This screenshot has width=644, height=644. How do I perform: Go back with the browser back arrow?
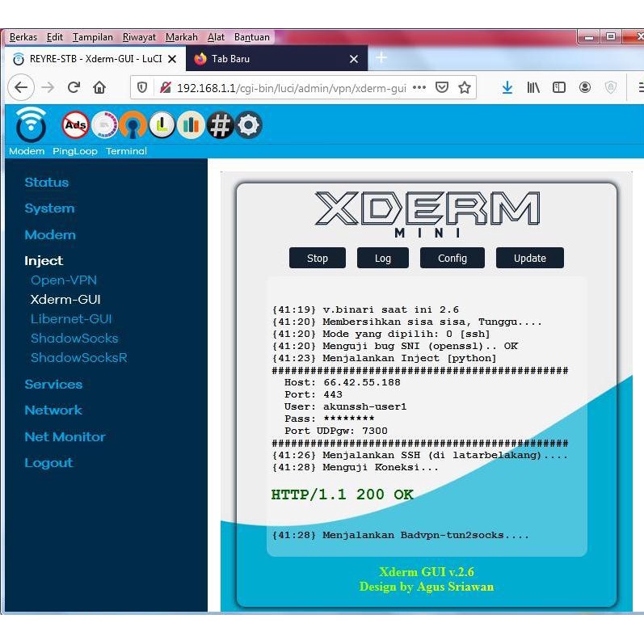21,87
